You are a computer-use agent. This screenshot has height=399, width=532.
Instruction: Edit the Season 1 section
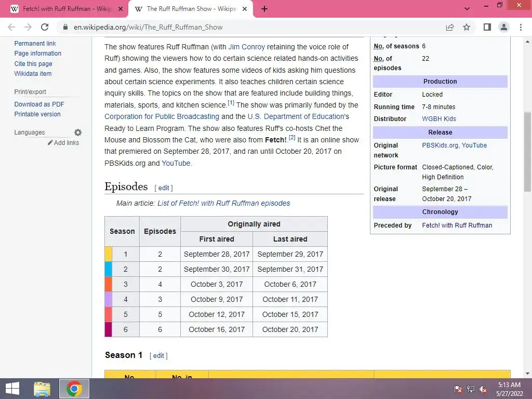point(158,355)
